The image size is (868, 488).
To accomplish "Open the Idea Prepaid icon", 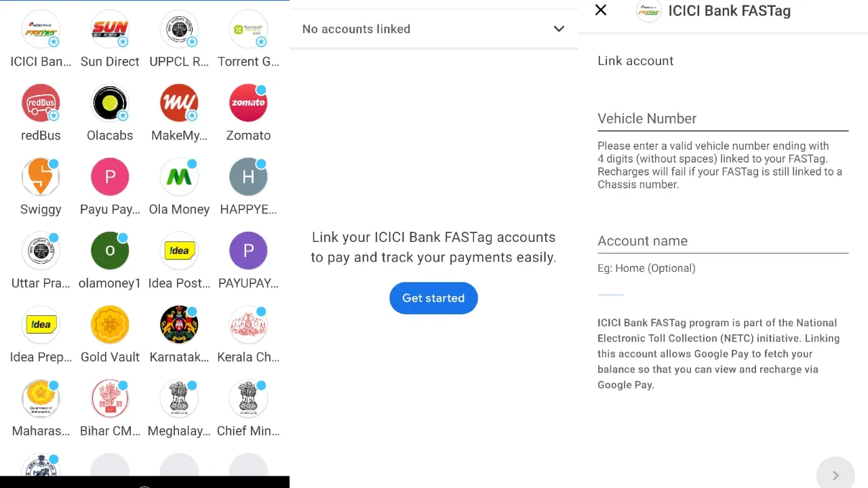I will [41, 325].
